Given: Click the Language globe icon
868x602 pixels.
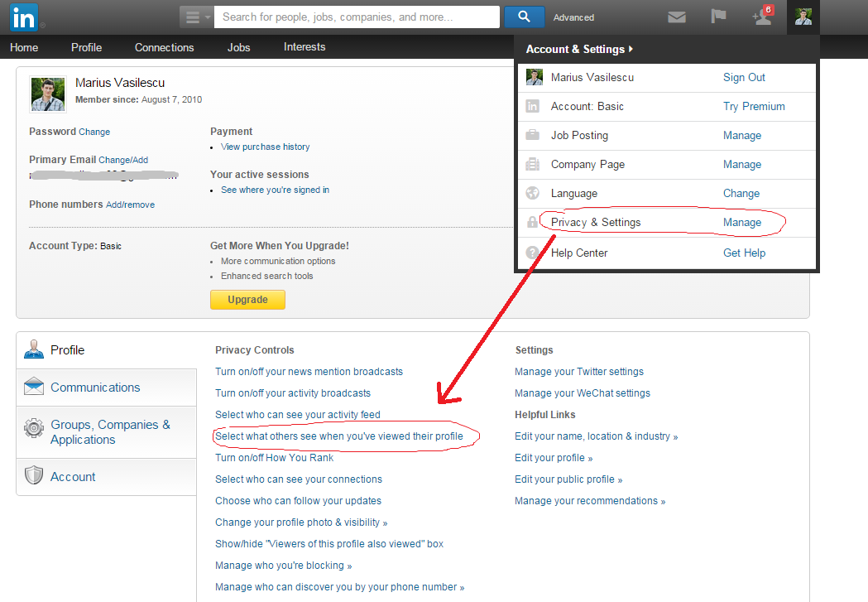Looking at the screenshot, I should [533, 193].
